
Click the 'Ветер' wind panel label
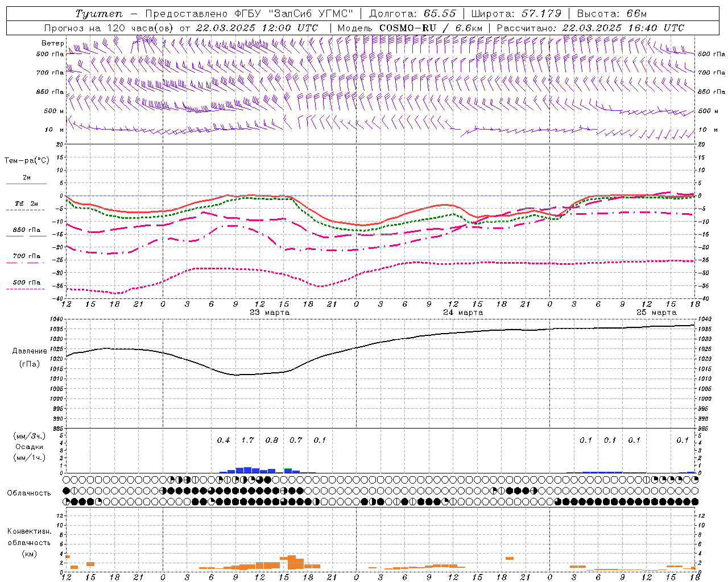click(52, 43)
